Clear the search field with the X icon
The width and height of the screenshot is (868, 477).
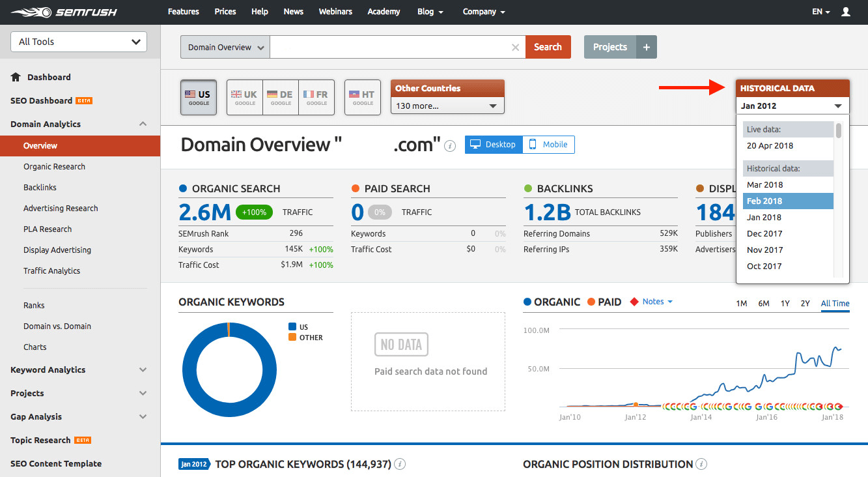pos(515,46)
